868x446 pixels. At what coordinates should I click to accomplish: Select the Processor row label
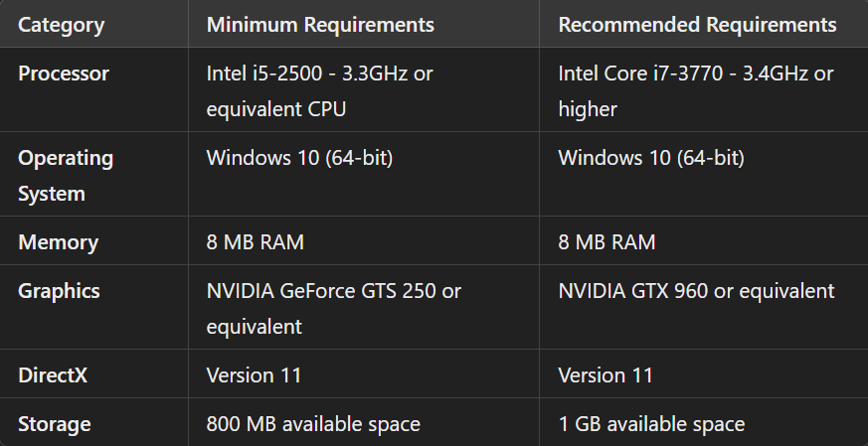click(64, 74)
